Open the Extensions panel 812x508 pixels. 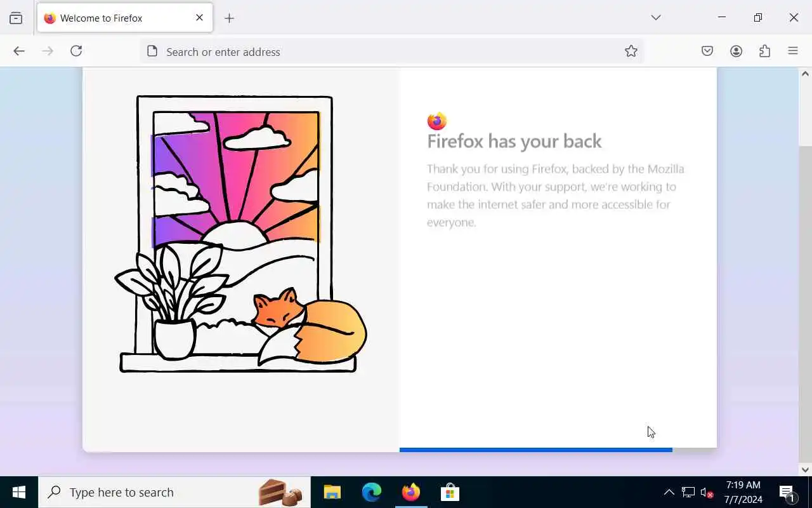coord(764,51)
